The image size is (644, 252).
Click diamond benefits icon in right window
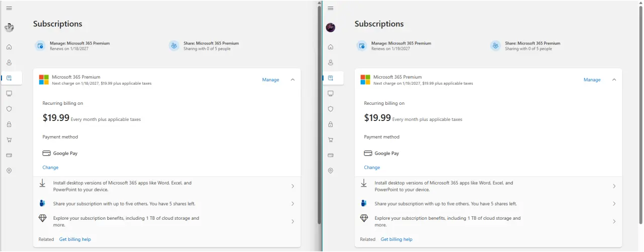[364, 218]
